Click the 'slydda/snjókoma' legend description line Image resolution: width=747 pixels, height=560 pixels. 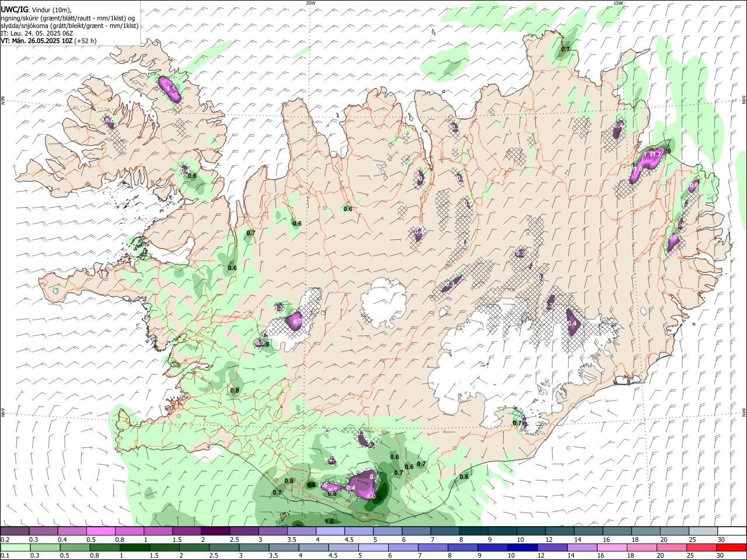[69, 26]
